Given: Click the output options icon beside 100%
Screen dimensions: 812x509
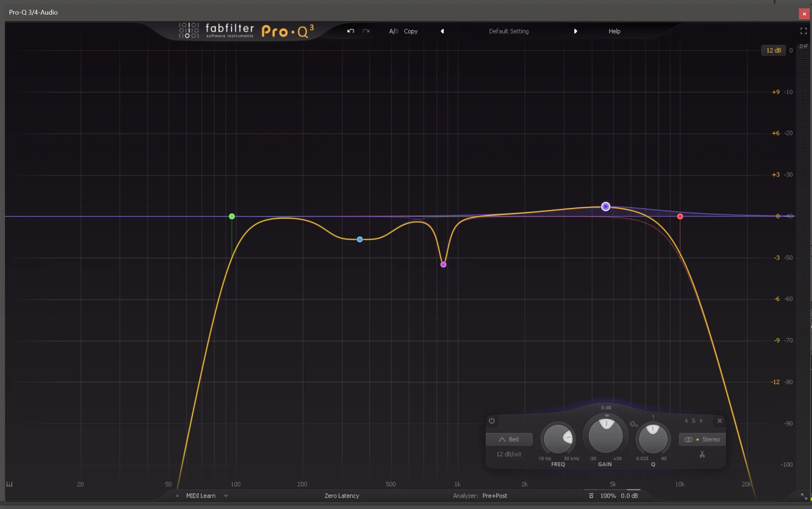Looking at the screenshot, I should coord(591,496).
